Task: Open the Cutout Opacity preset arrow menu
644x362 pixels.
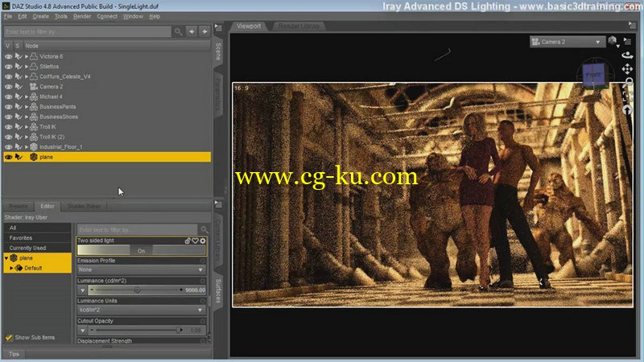Action: [82, 330]
